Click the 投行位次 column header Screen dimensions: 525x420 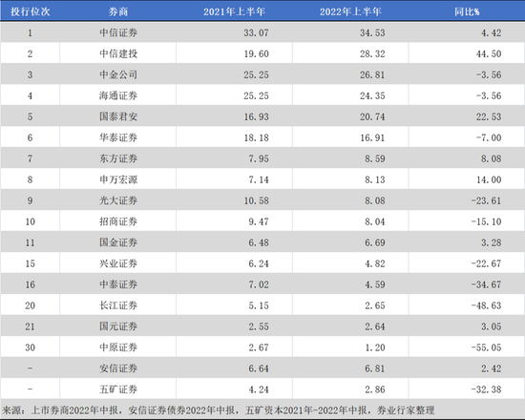coord(31,11)
